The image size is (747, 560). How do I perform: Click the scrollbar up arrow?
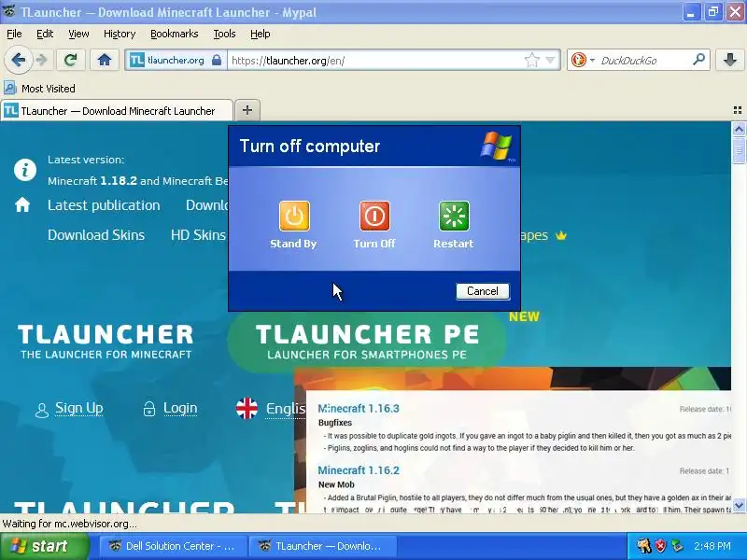[x=739, y=129]
